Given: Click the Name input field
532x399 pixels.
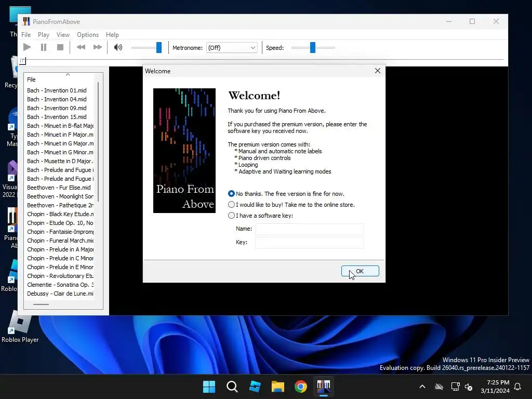Looking at the screenshot, I should coord(309,229).
